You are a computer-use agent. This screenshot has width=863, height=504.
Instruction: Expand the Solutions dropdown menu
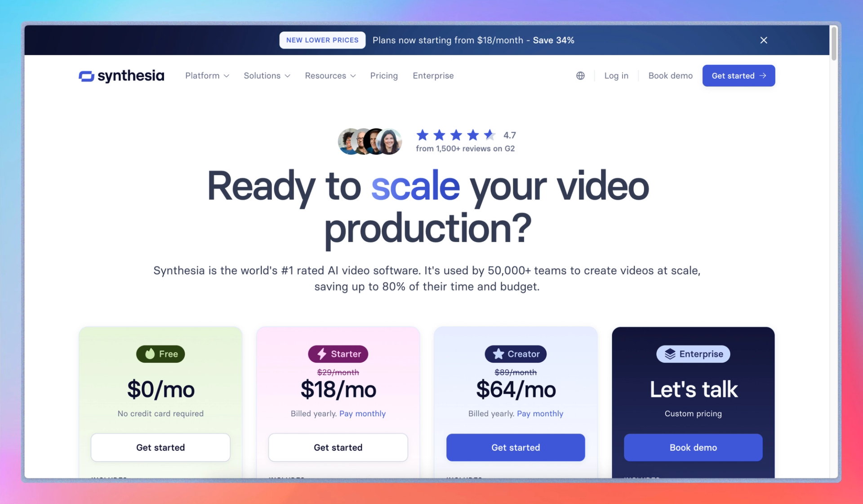(267, 75)
